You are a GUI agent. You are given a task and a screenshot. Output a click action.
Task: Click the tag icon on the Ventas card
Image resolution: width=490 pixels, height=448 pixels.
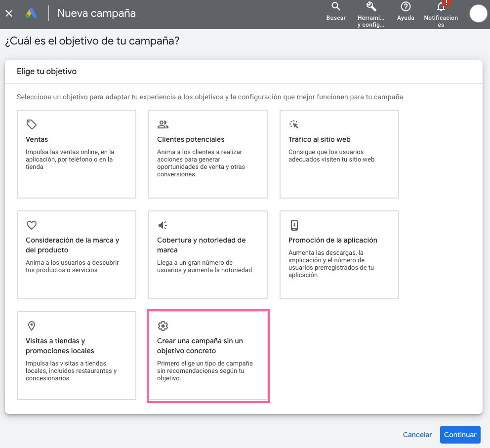[31, 124]
